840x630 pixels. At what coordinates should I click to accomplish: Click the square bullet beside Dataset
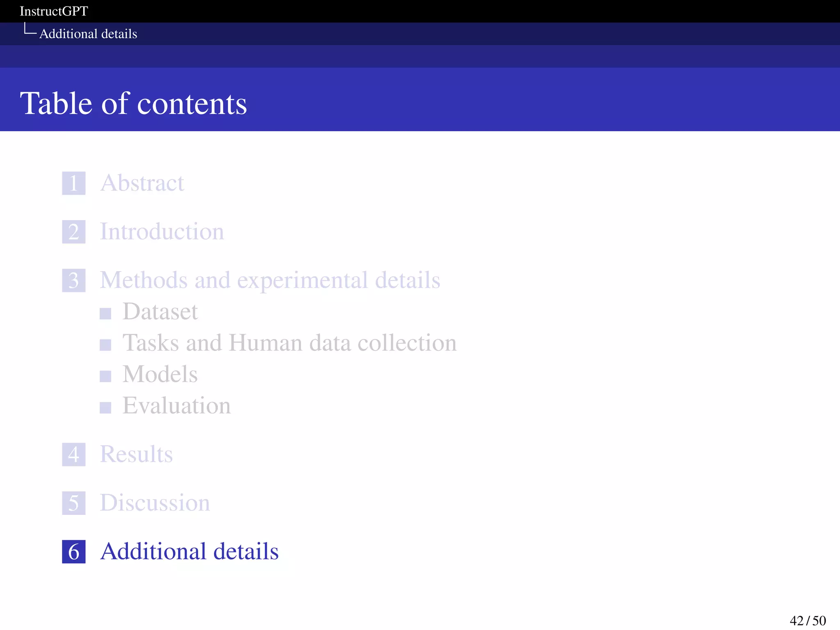[x=105, y=314]
